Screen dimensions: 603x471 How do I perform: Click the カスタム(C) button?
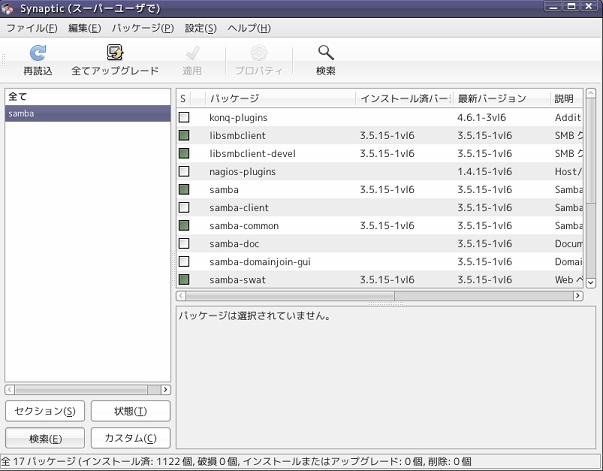click(131, 438)
